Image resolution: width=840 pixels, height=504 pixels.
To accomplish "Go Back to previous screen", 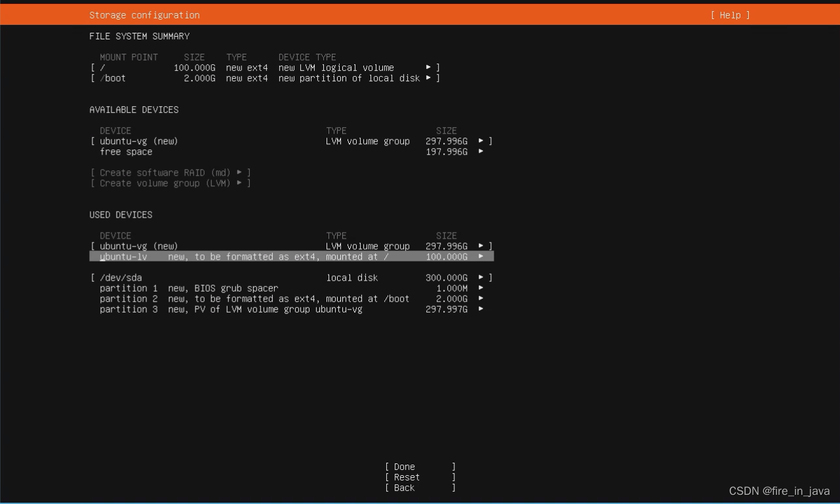I will tap(420, 488).
